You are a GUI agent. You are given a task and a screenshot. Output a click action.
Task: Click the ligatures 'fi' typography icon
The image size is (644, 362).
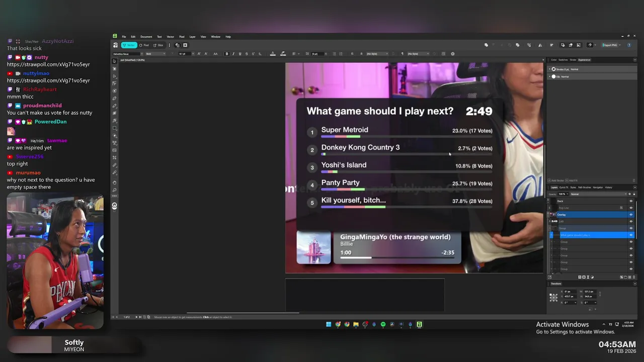point(352,54)
